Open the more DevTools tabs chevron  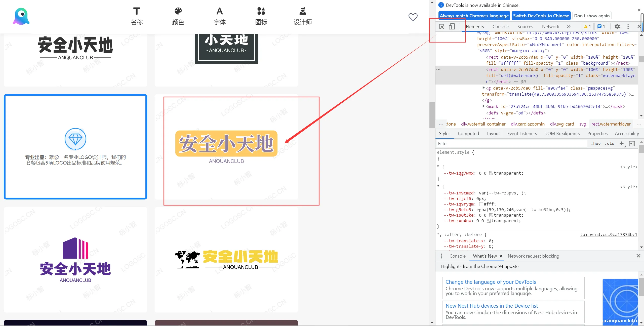pyautogui.click(x=569, y=26)
